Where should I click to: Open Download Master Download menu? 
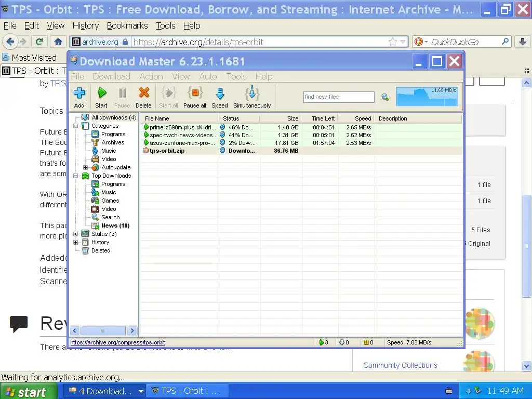click(x=112, y=77)
